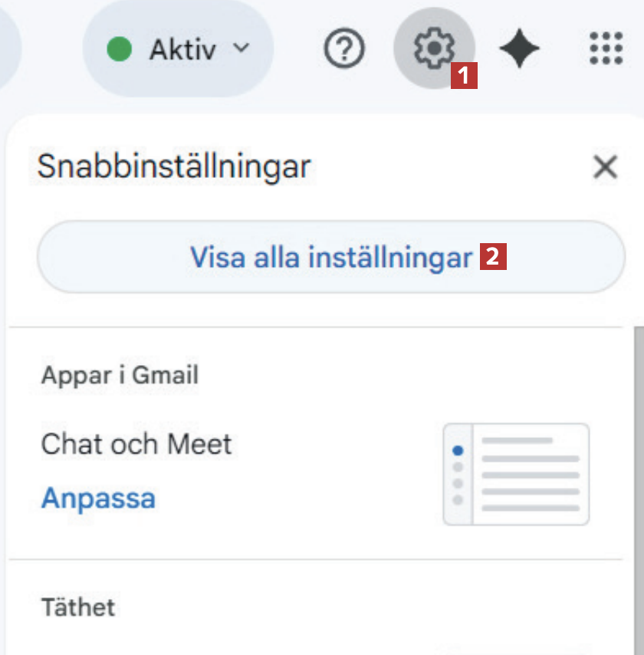Screen dimensions: 644x655
Task: Select the Chat och Meet layout thumbnail
Action: point(516,474)
